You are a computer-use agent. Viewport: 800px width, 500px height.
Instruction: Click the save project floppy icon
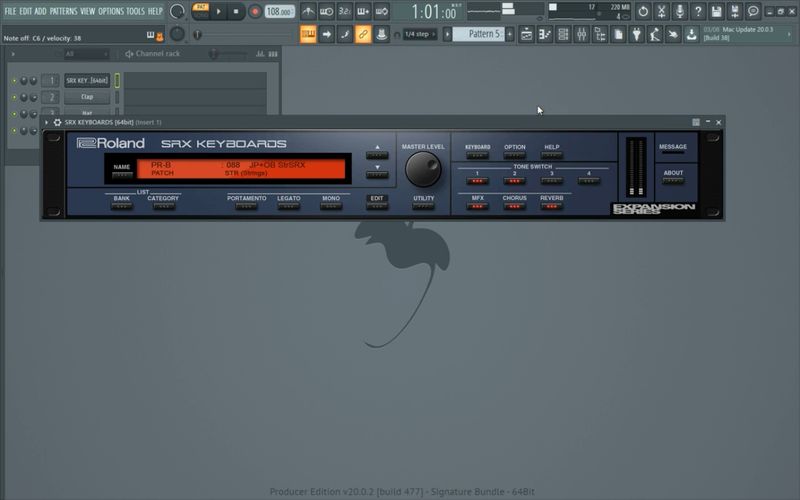tap(716, 11)
